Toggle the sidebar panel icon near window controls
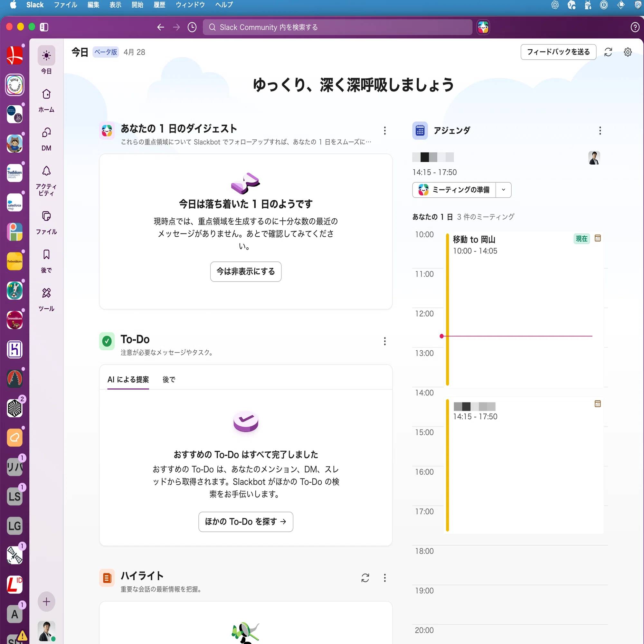 click(x=44, y=27)
